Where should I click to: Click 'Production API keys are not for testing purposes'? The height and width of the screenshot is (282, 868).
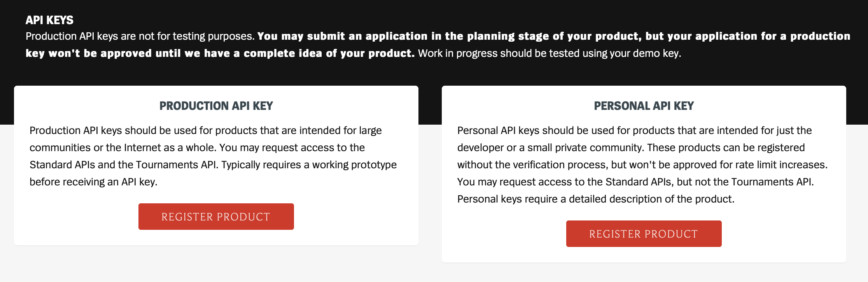pyautogui.click(x=140, y=36)
